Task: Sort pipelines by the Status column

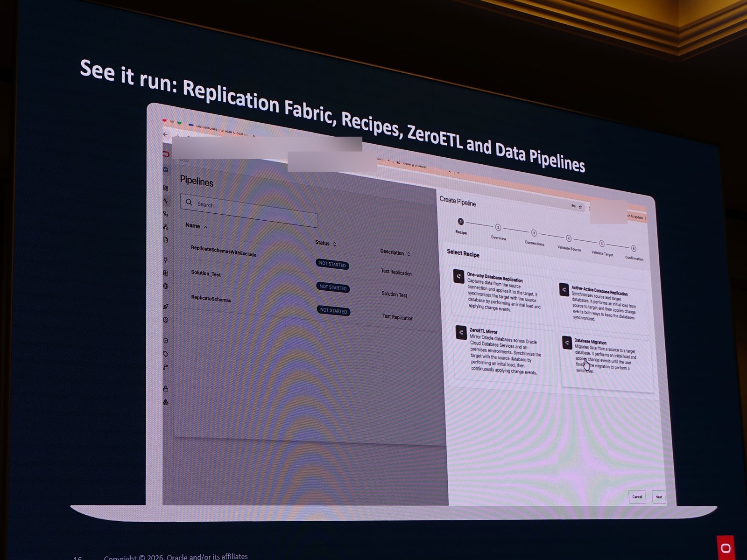Action: point(325,243)
